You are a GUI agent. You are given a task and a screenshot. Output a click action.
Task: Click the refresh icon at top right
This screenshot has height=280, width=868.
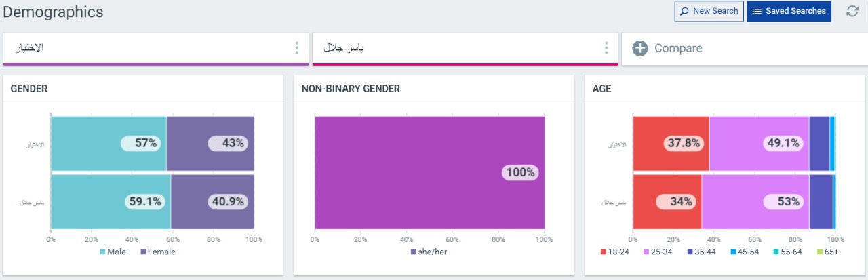click(852, 11)
